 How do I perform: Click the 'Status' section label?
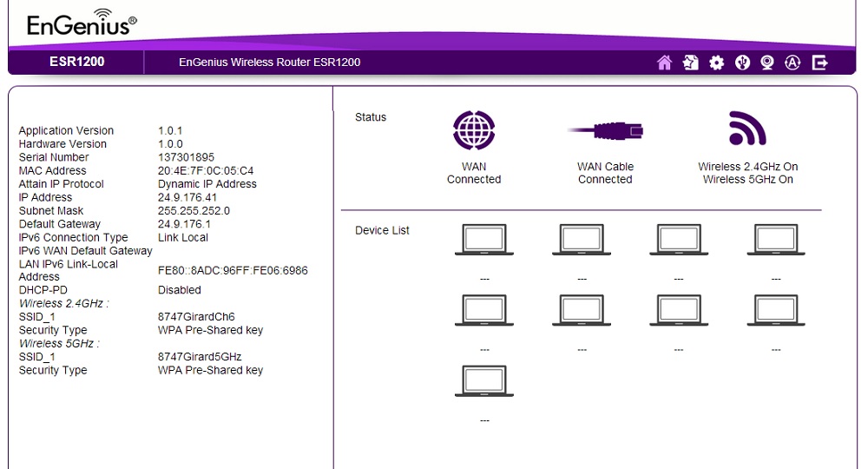371,117
